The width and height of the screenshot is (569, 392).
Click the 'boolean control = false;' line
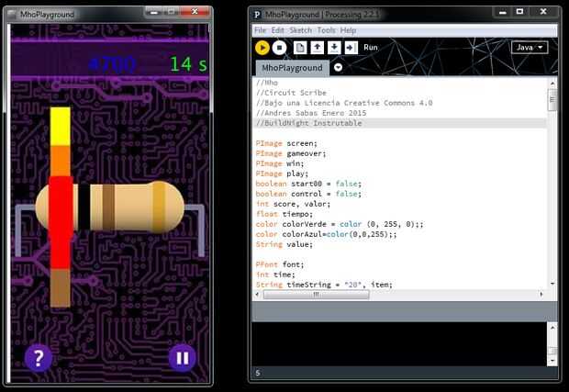(x=308, y=194)
